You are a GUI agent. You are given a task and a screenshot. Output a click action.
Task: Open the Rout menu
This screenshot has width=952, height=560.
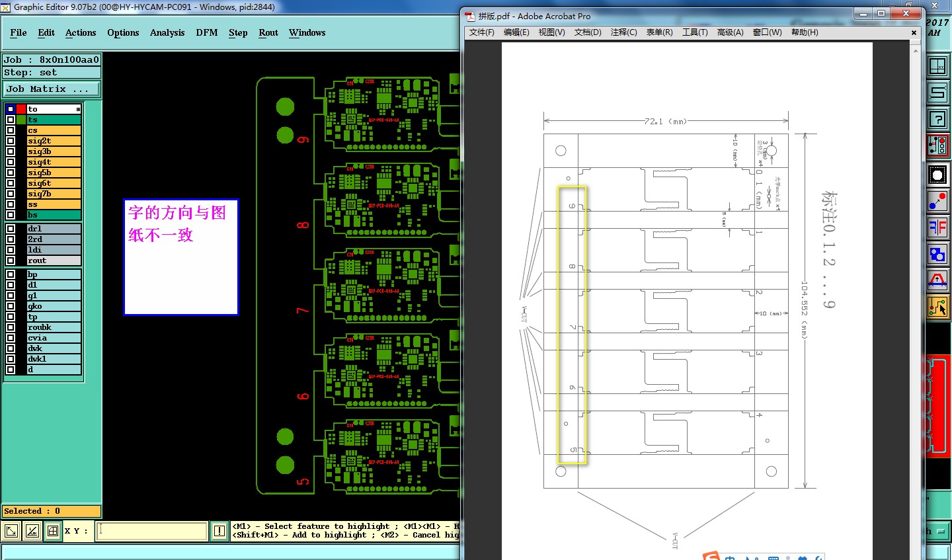pos(268,32)
